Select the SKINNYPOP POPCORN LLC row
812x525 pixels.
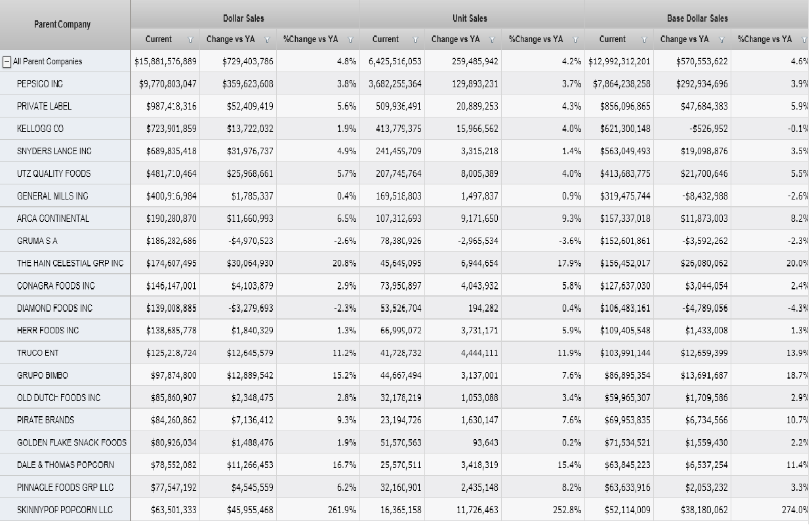coord(64,509)
